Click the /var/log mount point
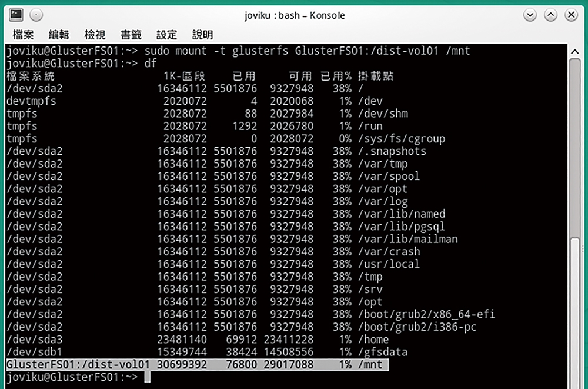 pos(383,201)
